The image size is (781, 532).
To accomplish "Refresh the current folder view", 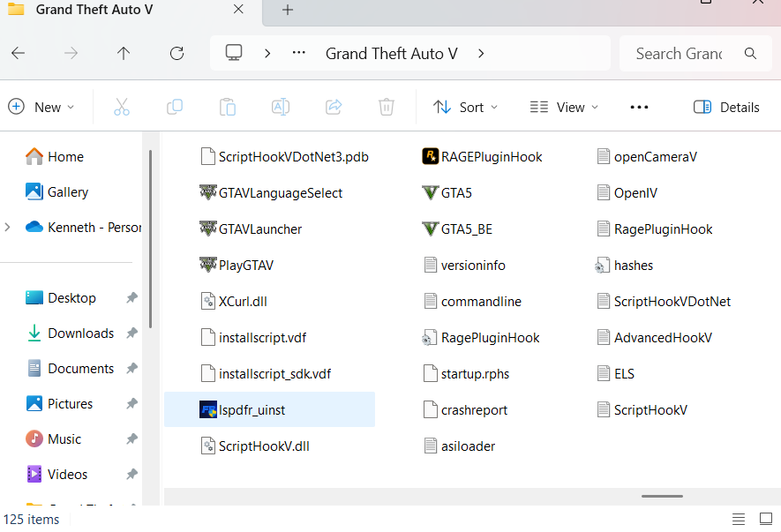I will click(x=176, y=53).
